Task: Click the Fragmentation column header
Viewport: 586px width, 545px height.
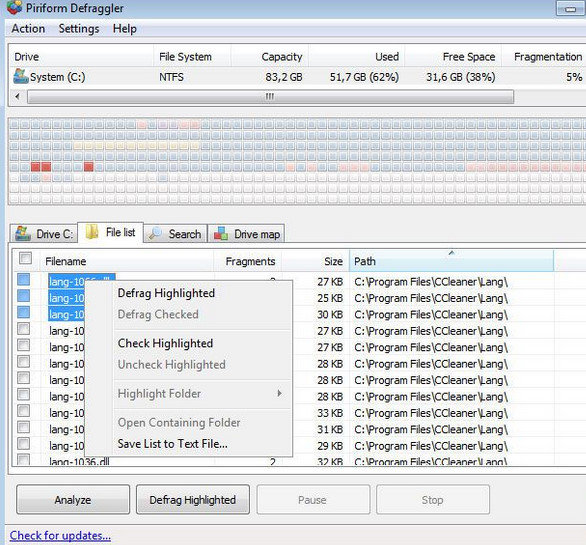Action: pos(544,57)
